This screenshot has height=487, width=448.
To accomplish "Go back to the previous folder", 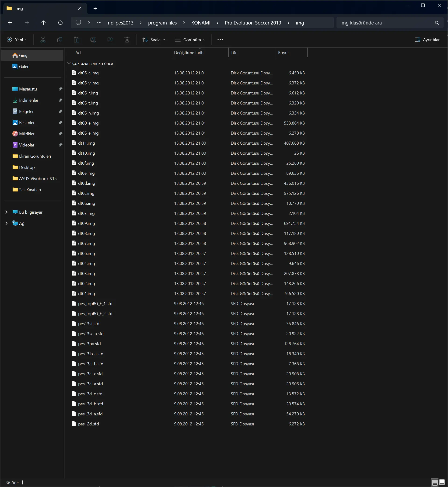I will [10, 23].
